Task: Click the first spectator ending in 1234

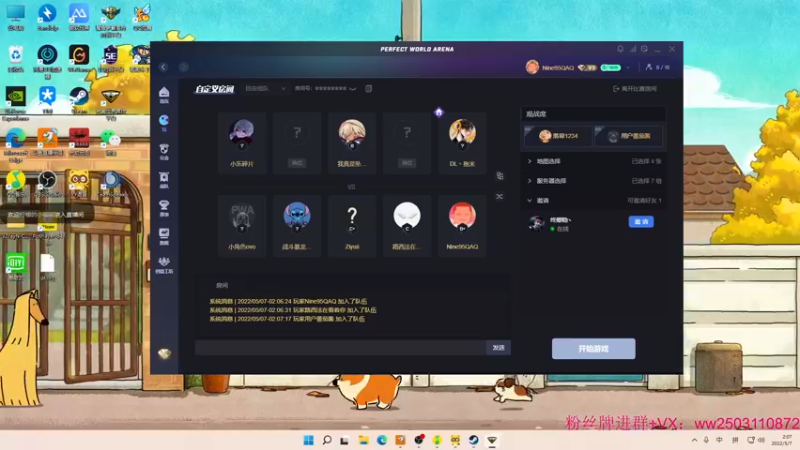Action: coord(558,136)
